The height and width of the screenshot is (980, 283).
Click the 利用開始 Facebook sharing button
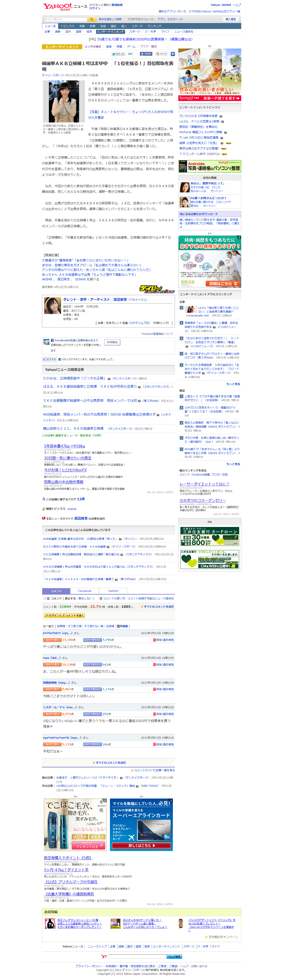click(112, 342)
